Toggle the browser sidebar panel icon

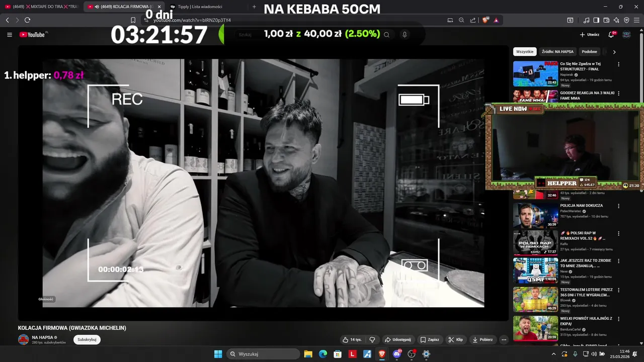click(x=596, y=20)
